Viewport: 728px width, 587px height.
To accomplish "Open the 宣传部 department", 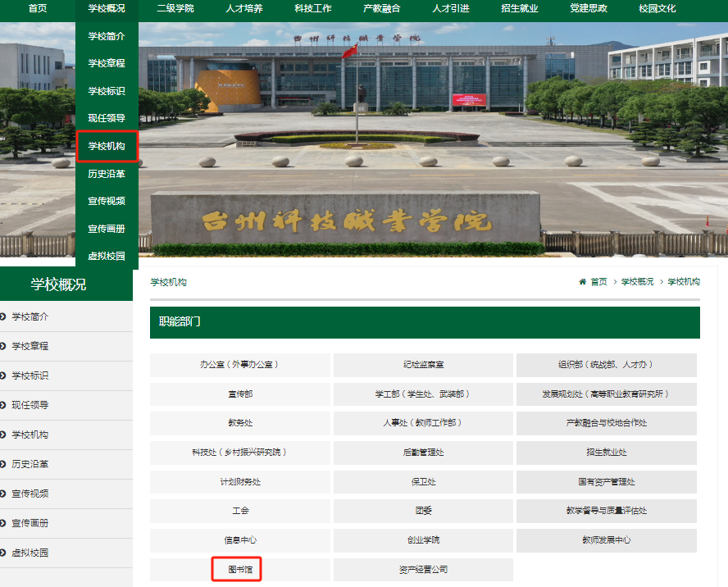I will click(240, 394).
